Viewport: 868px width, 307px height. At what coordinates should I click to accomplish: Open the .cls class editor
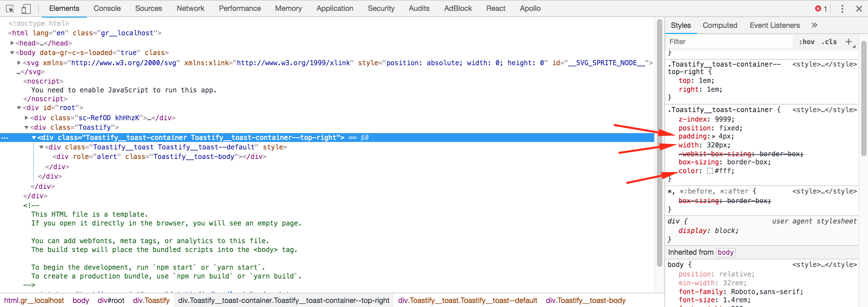[x=829, y=41]
